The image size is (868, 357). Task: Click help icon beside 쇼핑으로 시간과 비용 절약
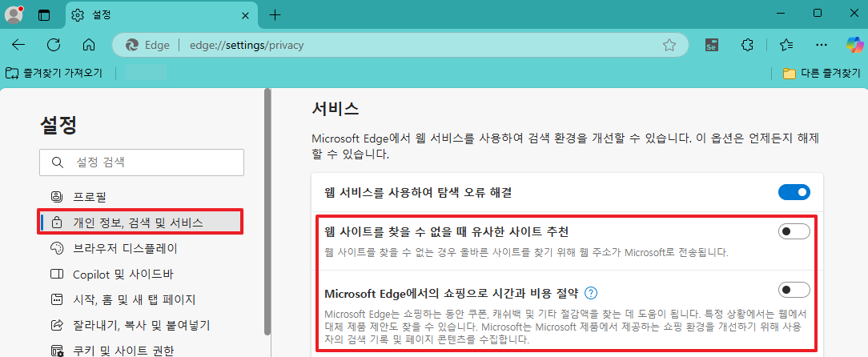[x=591, y=292]
